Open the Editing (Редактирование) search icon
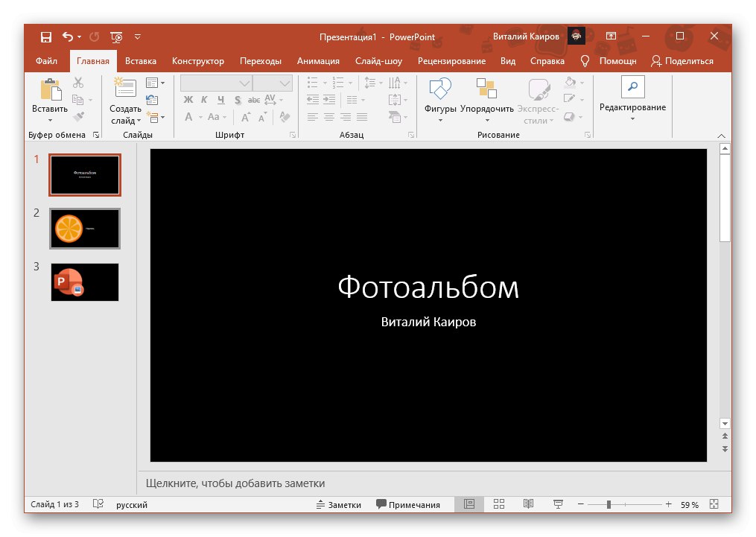 632,87
